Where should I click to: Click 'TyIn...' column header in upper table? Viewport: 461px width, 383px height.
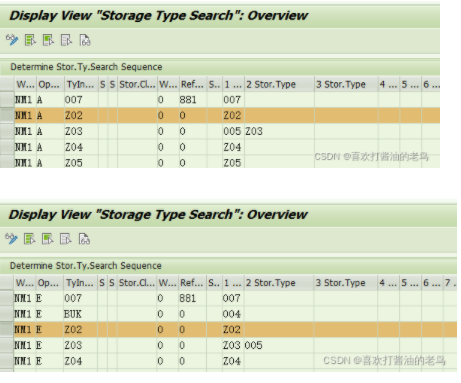(x=81, y=84)
